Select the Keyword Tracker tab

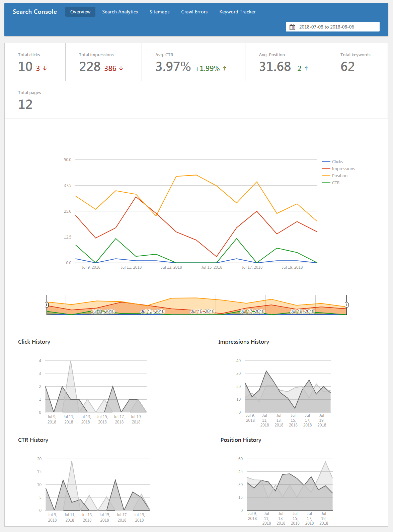click(x=237, y=12)
